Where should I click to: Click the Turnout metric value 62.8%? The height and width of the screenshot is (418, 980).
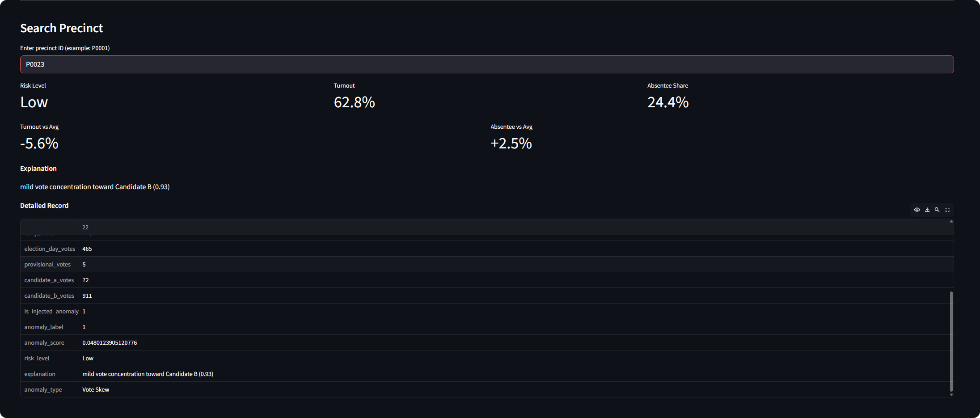(354, 102)
